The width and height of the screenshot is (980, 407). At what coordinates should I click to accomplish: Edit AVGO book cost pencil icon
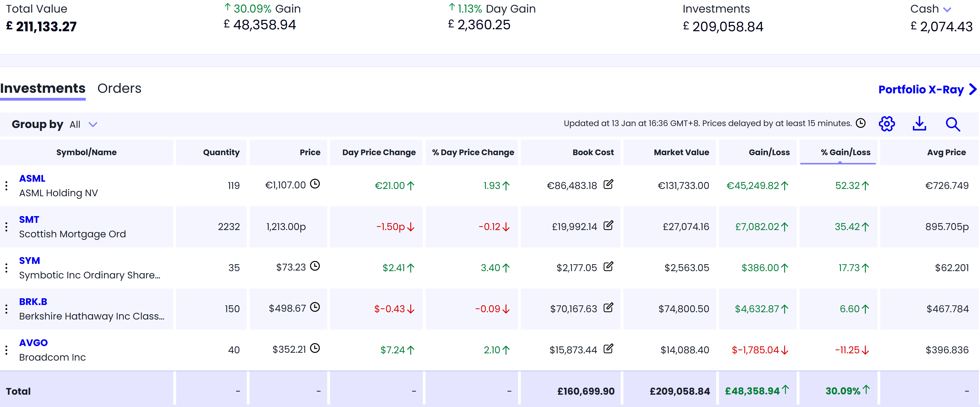[608, 349]
